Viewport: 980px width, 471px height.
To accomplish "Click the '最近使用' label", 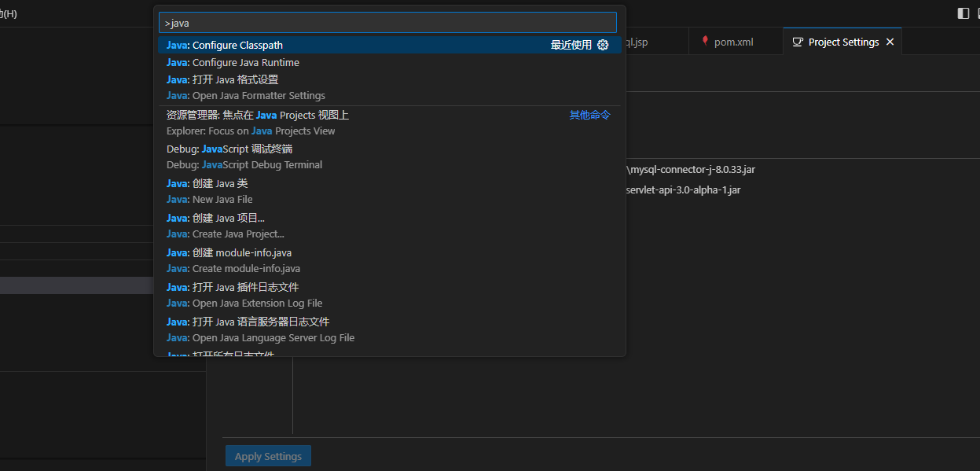I will coord(571,45).
